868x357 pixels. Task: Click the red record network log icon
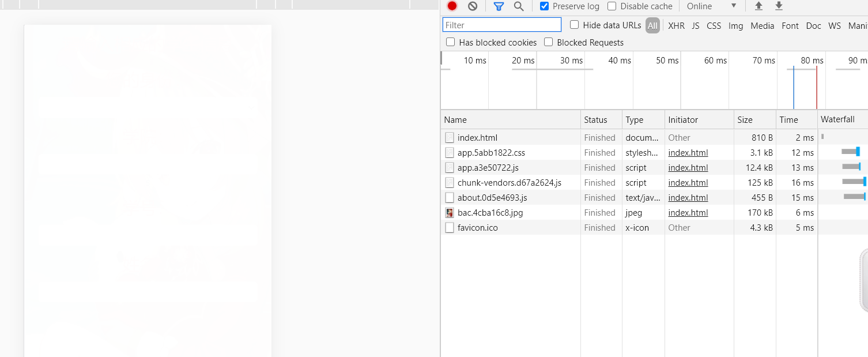point(452,6)
